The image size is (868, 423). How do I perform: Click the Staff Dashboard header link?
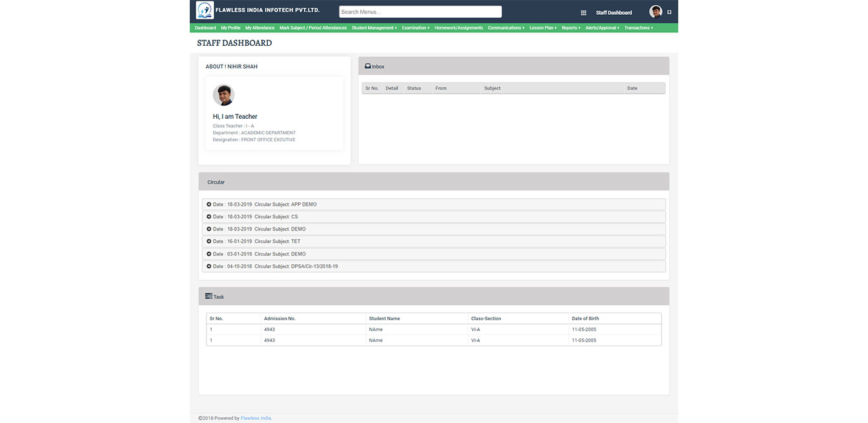point(614,13)
